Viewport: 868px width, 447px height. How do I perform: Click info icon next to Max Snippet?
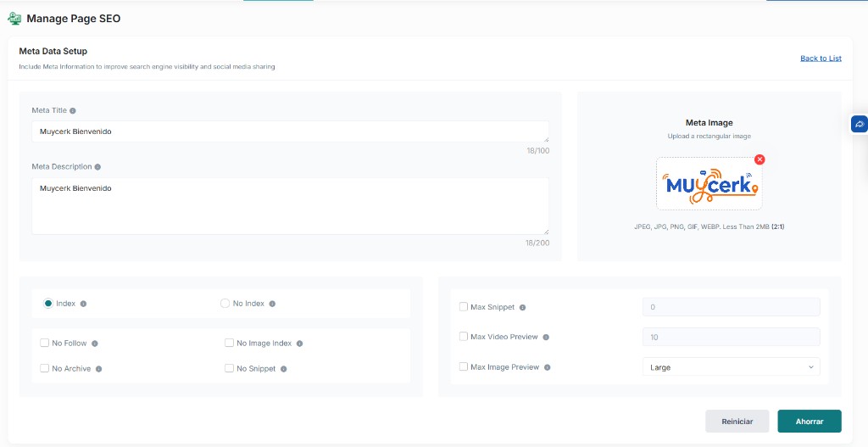[x=522, y=308]
